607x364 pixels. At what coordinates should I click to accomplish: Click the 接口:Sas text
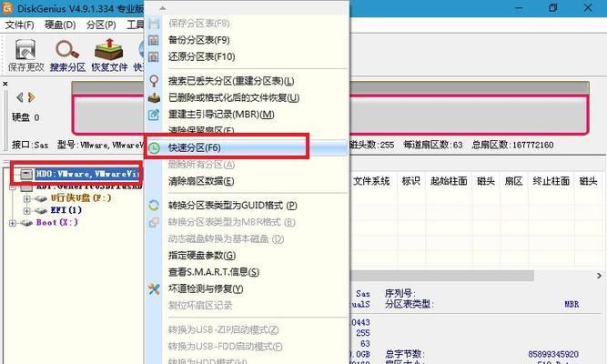[x=30, y=146]
